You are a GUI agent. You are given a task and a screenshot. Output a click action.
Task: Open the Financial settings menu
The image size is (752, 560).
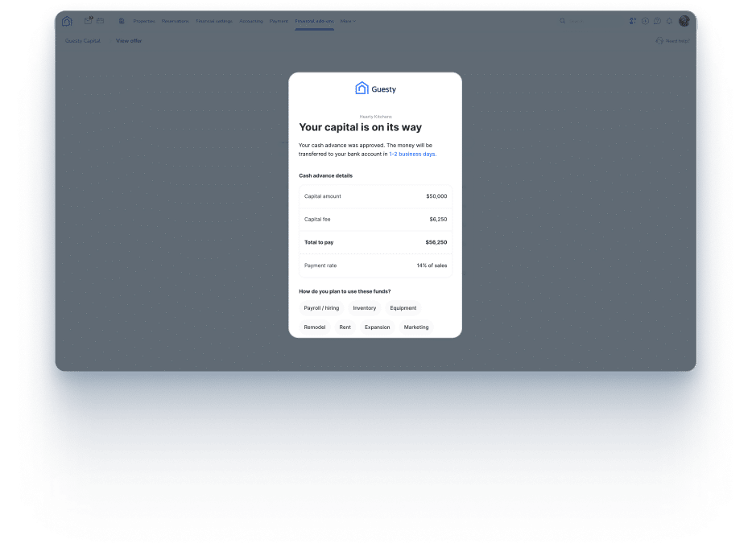point(214,21)
